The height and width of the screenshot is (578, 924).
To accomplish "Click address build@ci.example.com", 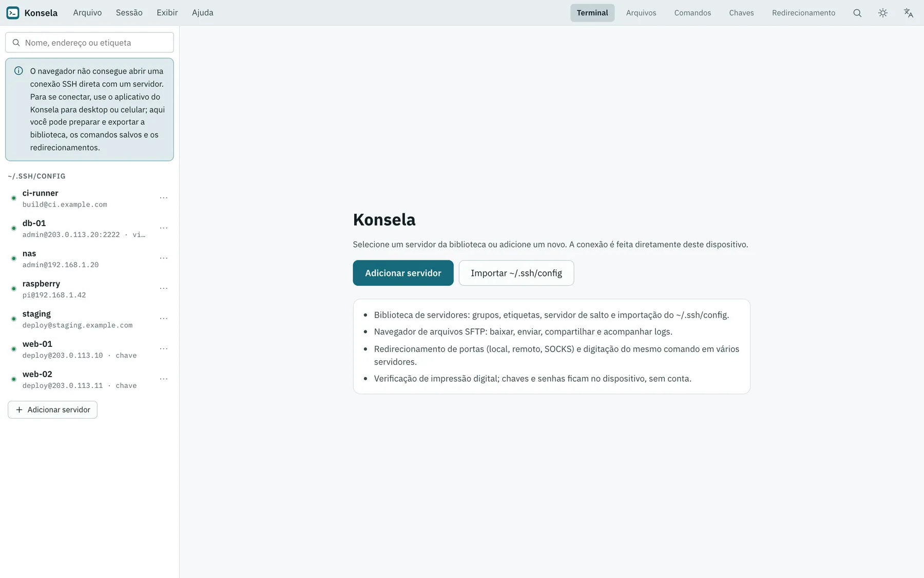I will pyautogui.click(x=65, y=204).
